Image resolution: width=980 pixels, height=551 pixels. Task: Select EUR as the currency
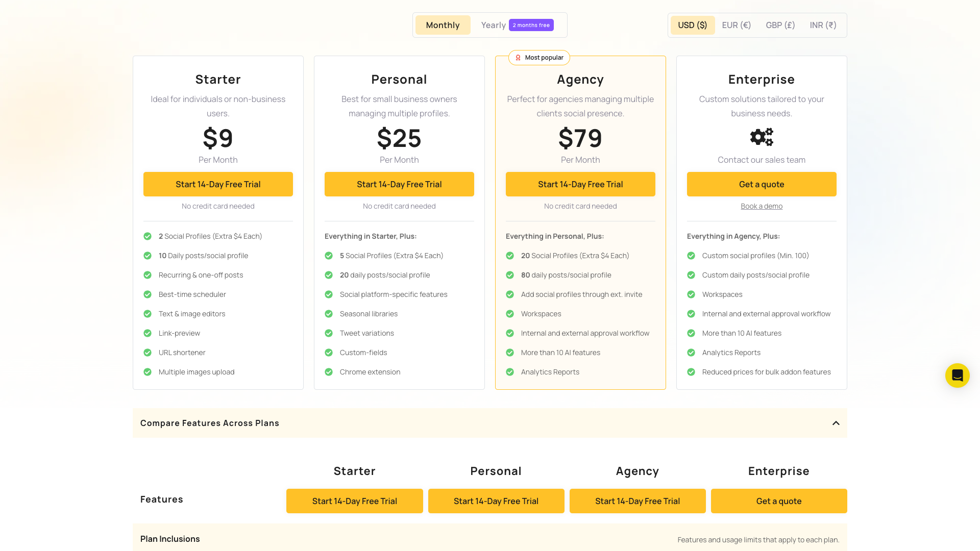tap(736, 24)
